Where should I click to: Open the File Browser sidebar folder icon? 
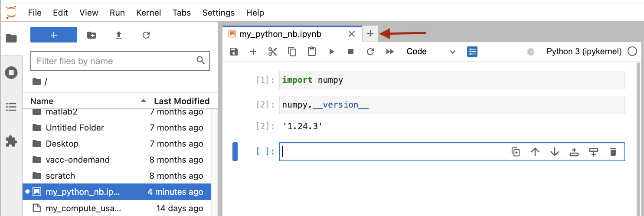11,38
